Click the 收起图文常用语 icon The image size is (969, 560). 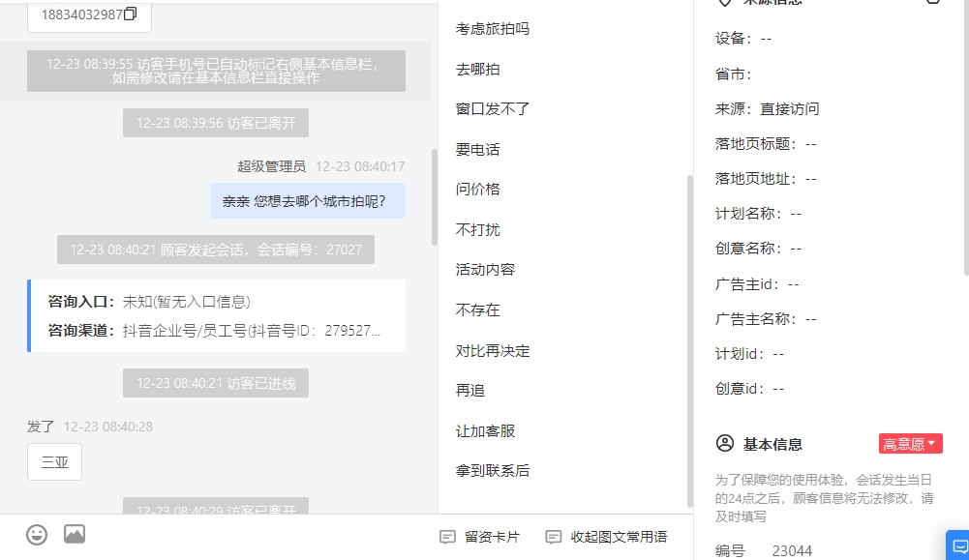pos(553,537)
